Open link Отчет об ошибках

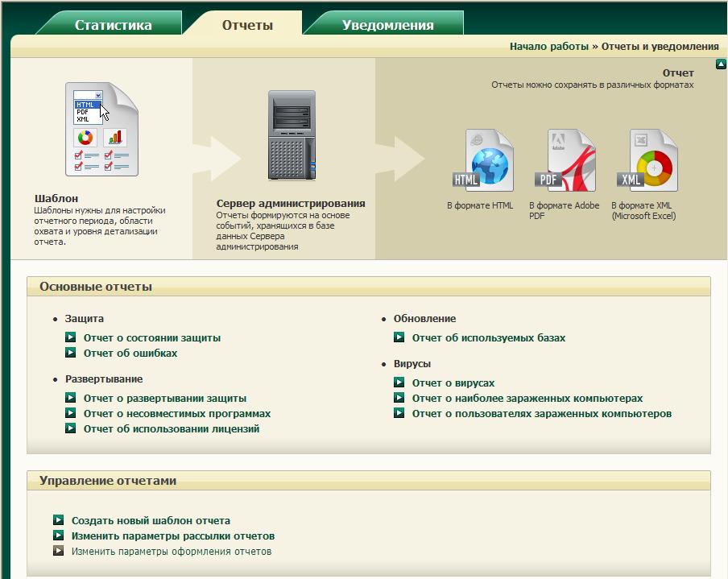click(130, 354)
